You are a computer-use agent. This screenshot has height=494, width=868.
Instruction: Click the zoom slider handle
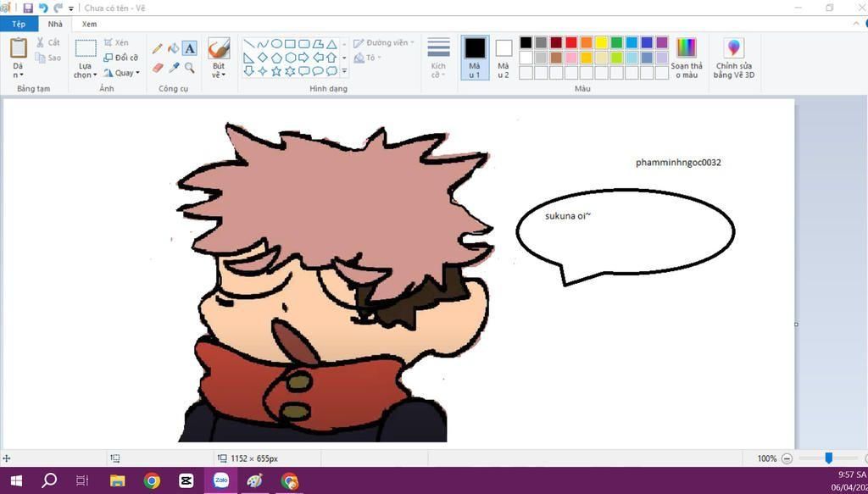pos(829,458)
